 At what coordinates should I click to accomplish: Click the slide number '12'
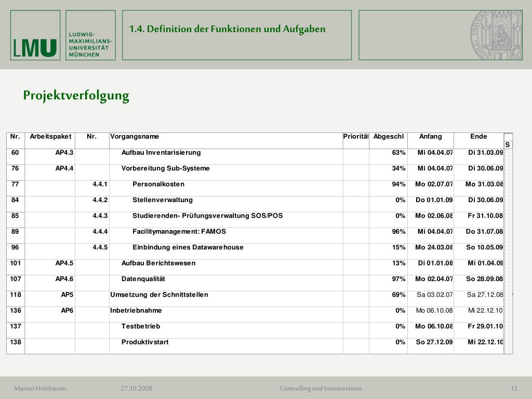pos(514,389)
